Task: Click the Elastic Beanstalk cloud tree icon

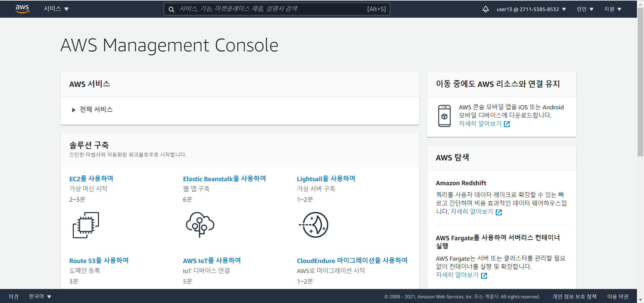Action: pos(200,224)
